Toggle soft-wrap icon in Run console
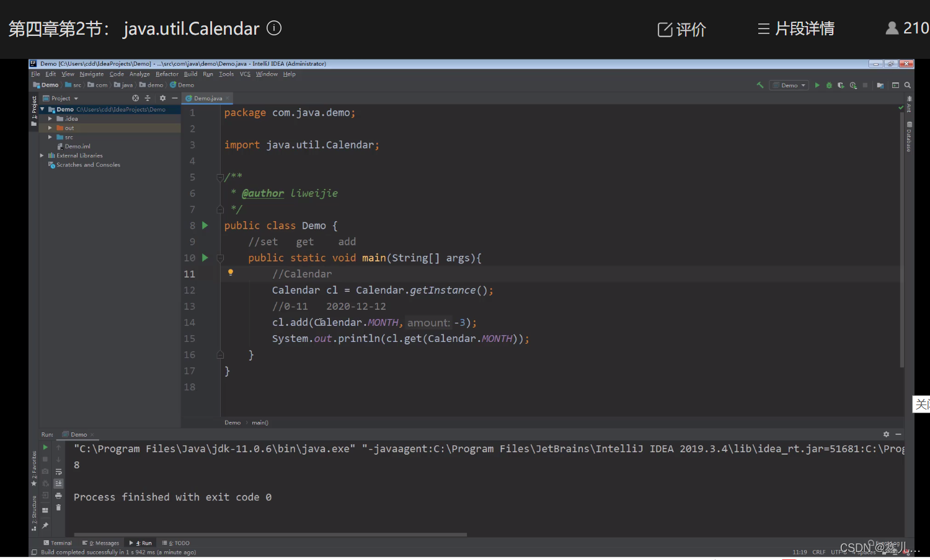The width and height of the screenshot is (930, 560). point(58,472)
